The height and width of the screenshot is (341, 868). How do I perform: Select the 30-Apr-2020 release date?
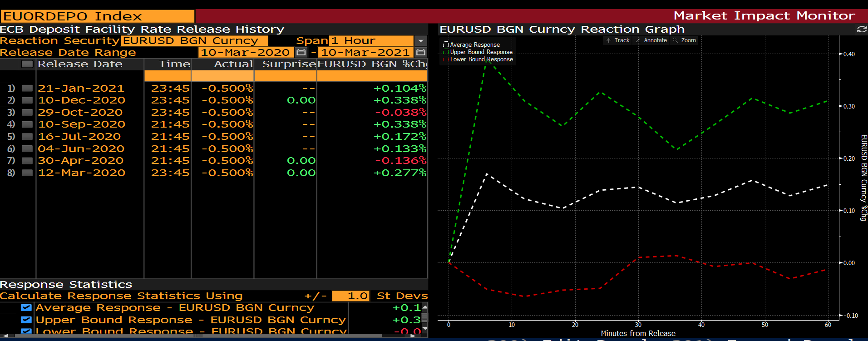pos(80,160)
